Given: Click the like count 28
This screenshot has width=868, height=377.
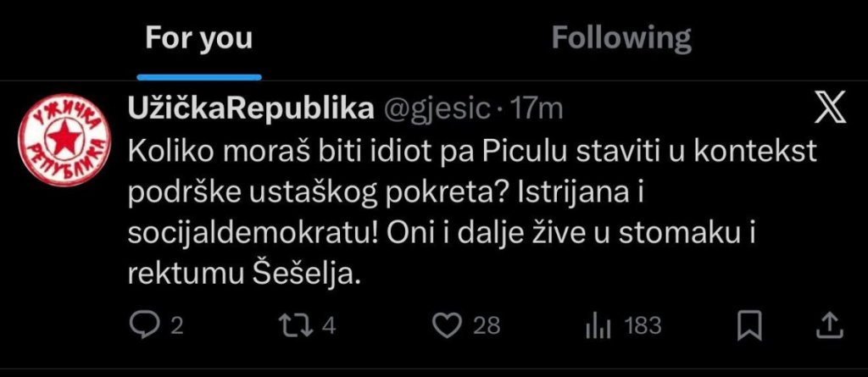Looking at the screenshot, I should pos(487,325).
